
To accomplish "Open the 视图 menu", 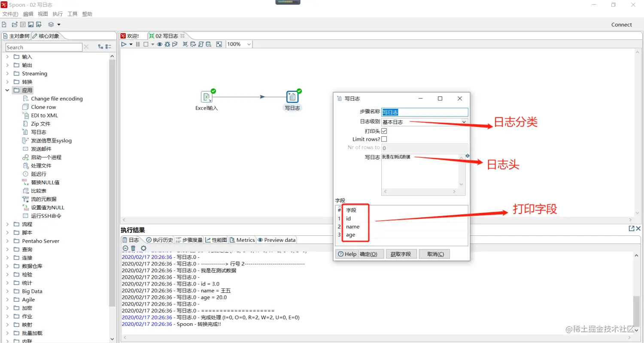I will pyautogui.click(x=43, y=14).
